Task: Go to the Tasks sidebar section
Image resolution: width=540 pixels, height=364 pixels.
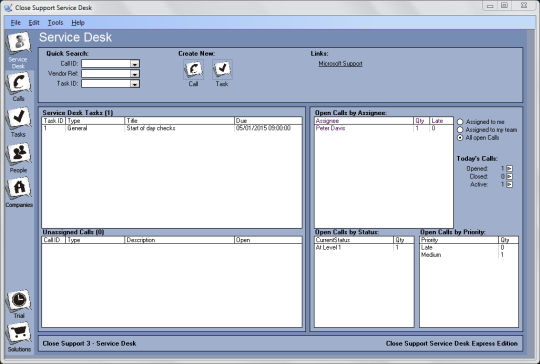Action: [x=19, y=119]
